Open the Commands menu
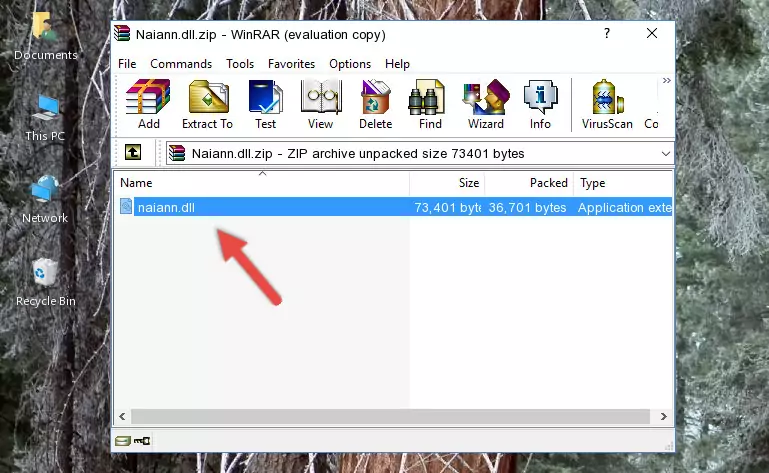Image resolution: width=769 pixels, height=473 pixels. point(181,64)
